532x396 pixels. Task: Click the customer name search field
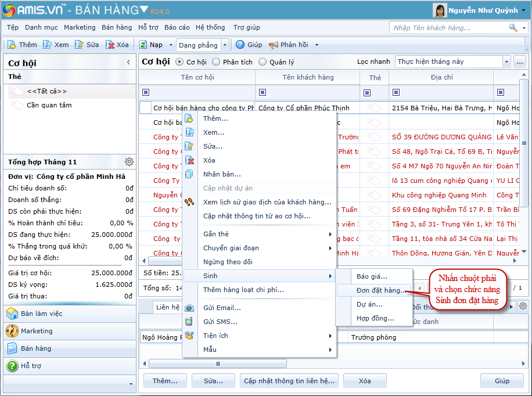click(x=448, y=28)
